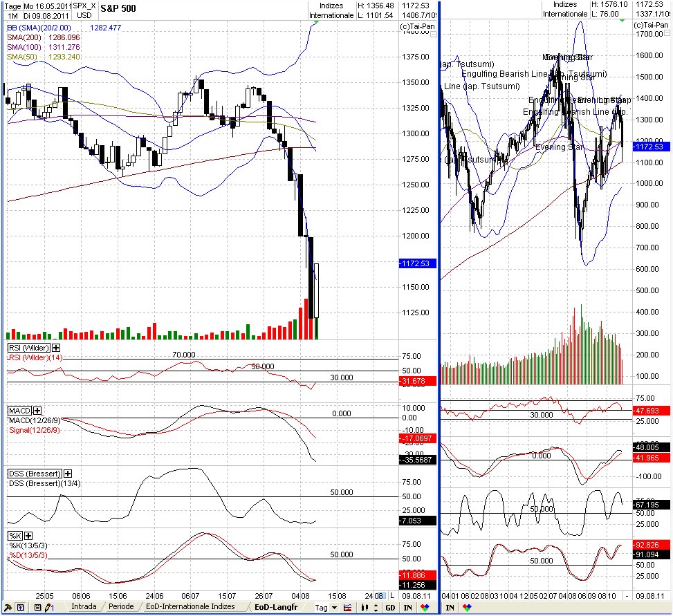673x616 pixels.
Task: Click the chart window icon beside the hammer
Action: click(20, 608)
